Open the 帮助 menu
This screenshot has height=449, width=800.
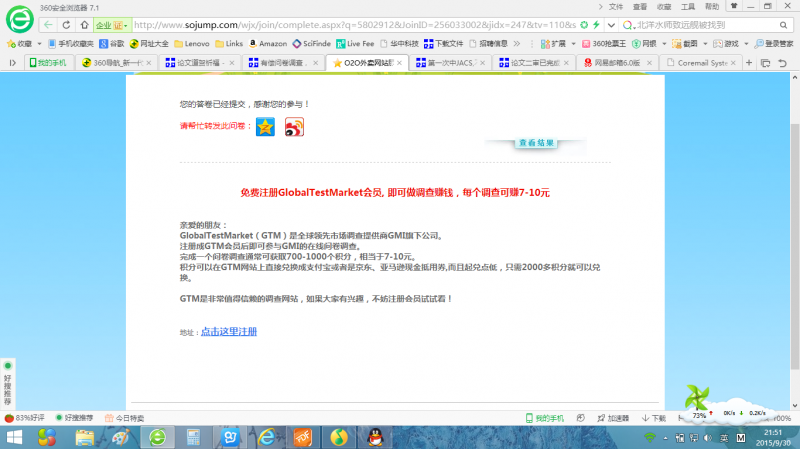click(x=712, y=7)
